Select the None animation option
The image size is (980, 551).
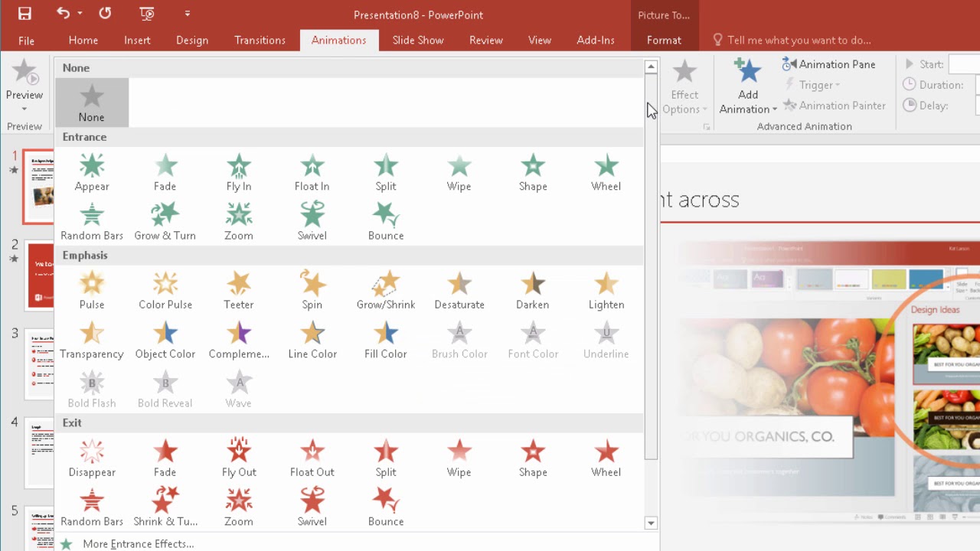92,103
